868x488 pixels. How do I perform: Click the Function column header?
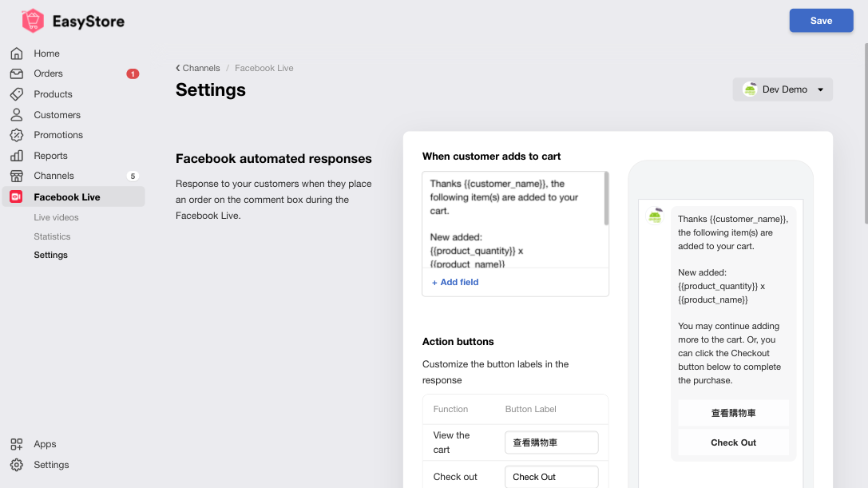[450, 409]
